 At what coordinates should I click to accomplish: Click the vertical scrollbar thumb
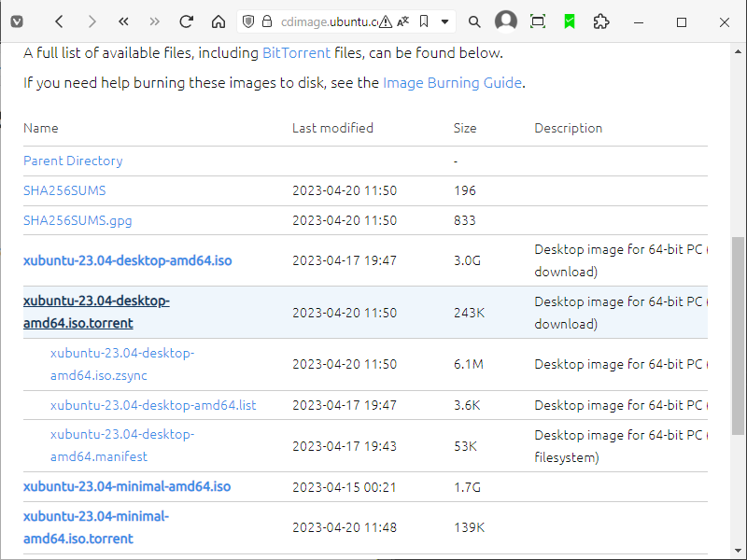pos(738,335)
